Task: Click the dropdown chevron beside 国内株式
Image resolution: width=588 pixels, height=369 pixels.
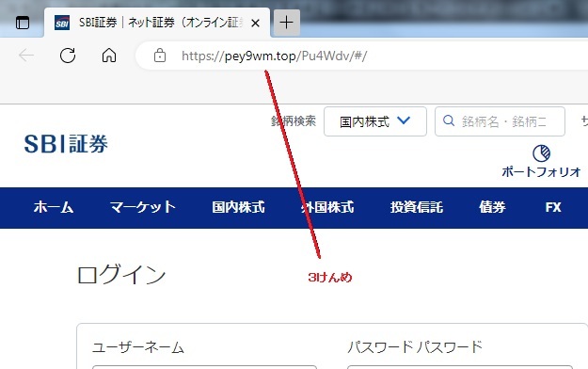Action: [x=404, y=120]
